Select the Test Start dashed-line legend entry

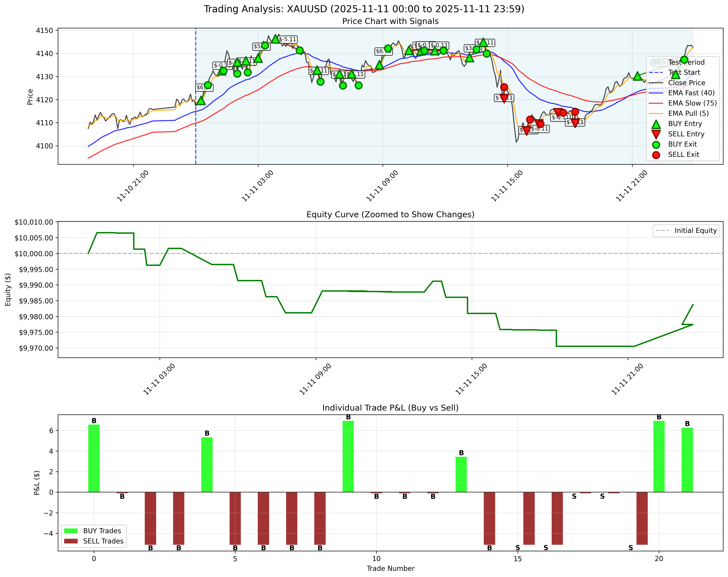(x=656, y=72)
